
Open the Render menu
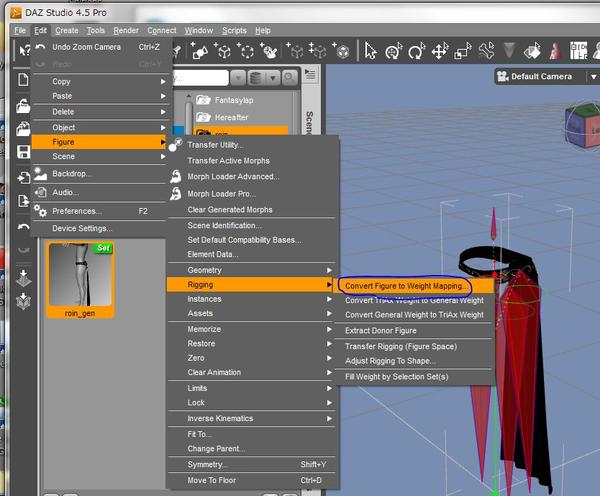click(x=126, y=31)
